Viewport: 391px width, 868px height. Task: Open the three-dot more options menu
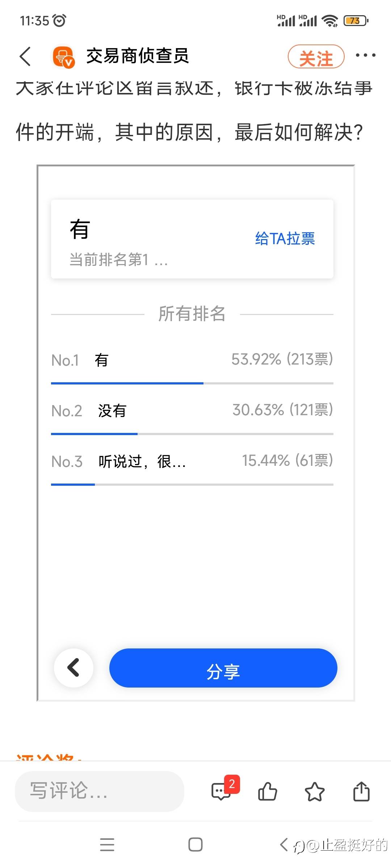coord(365,55)
